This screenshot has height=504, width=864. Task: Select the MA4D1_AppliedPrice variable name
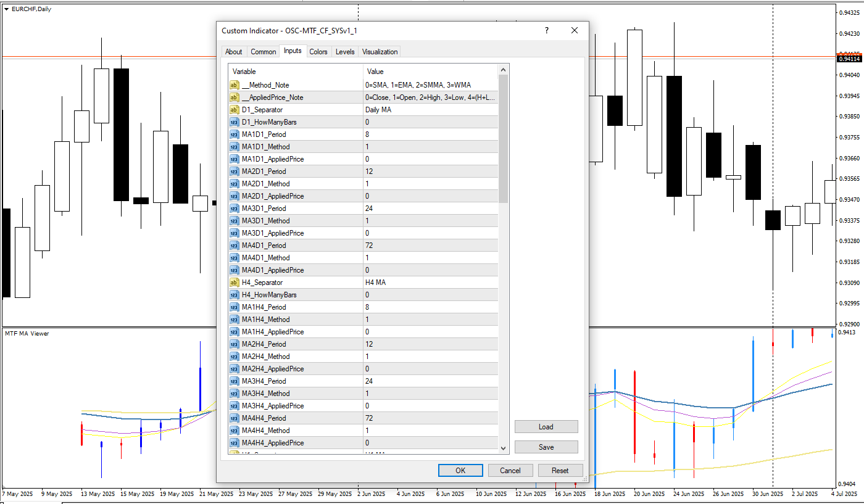[x=273, y=270]
